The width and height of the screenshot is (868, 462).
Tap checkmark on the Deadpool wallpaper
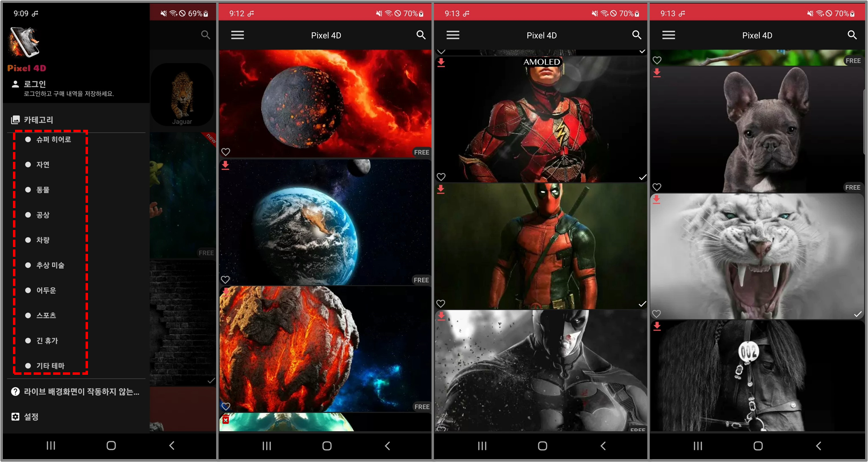[642, 304]
